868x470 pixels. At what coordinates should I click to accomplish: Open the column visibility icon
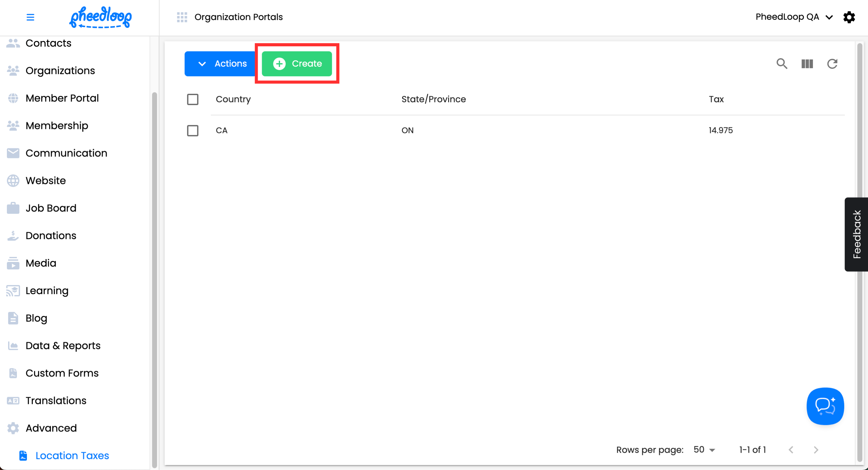[807, 64]
